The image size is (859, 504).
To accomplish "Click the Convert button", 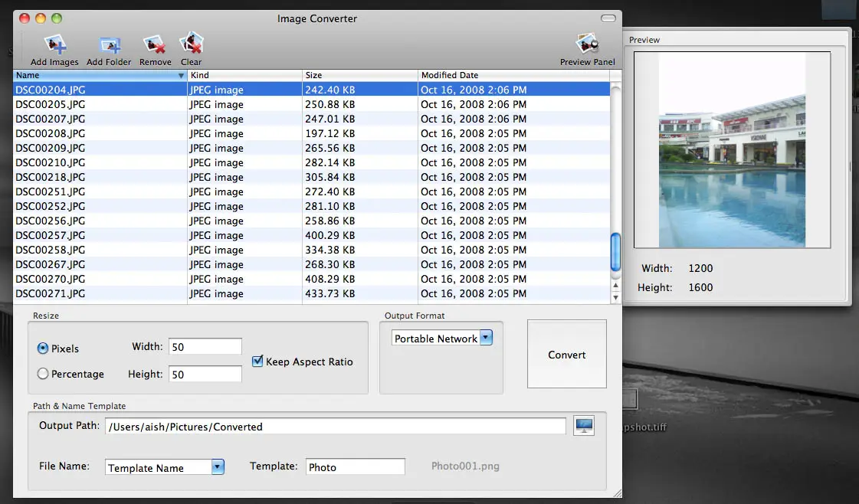I will click(566, 355).
